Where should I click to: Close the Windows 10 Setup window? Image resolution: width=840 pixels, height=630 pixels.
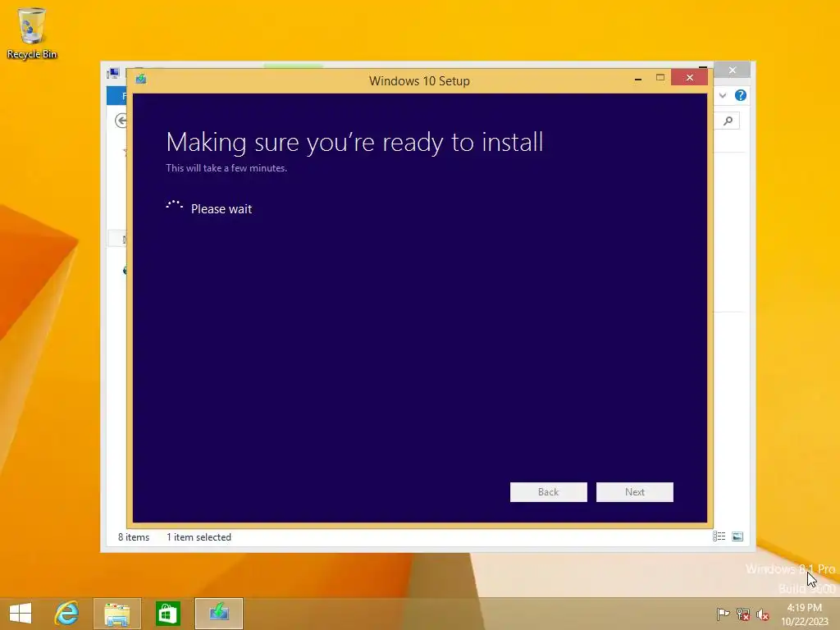[x=689, y=78]
